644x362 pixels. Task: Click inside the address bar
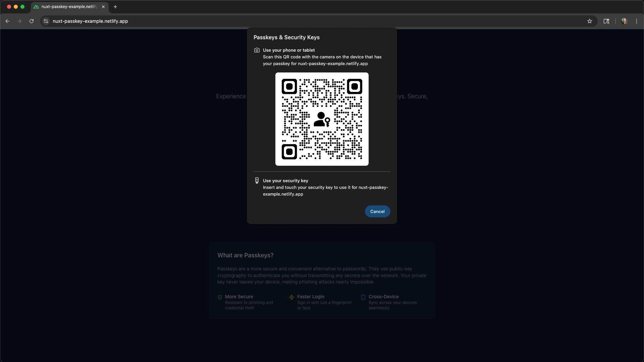coord(201,21)
